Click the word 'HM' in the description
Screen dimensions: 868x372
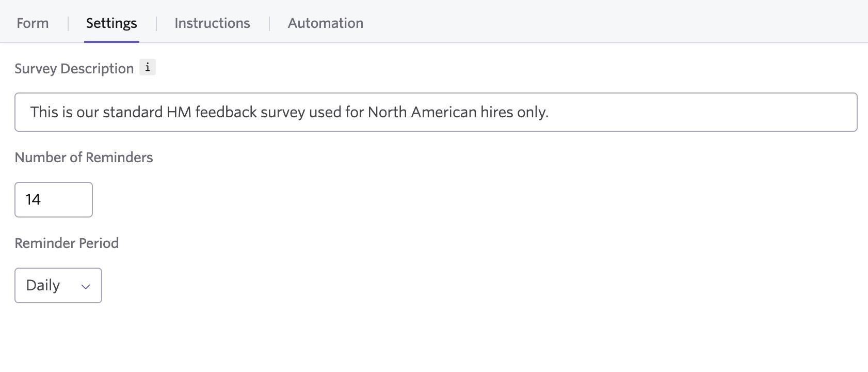(179, 112)
